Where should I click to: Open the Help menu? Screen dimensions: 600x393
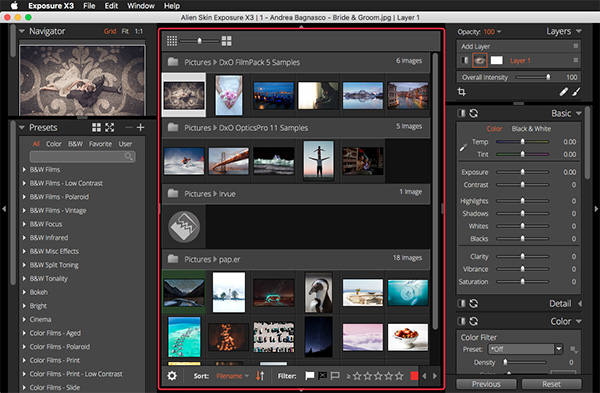pos(172,6)
